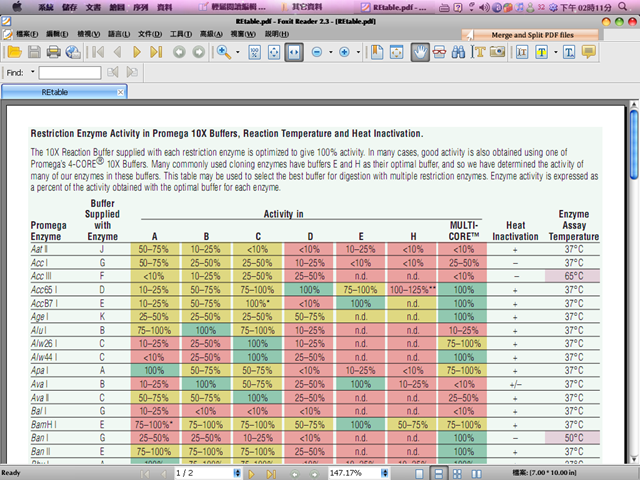Click the zoom out minus button

[x=317, y=52]
